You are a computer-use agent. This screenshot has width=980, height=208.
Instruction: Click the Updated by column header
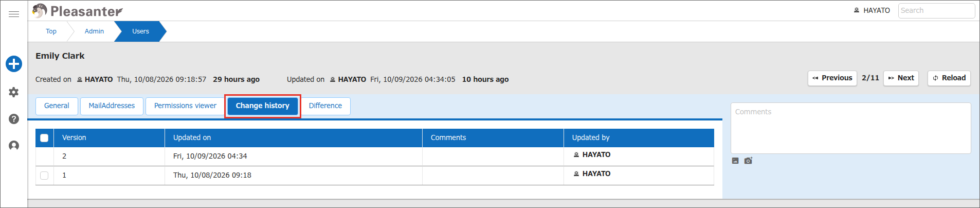click(x=639, y=138)
